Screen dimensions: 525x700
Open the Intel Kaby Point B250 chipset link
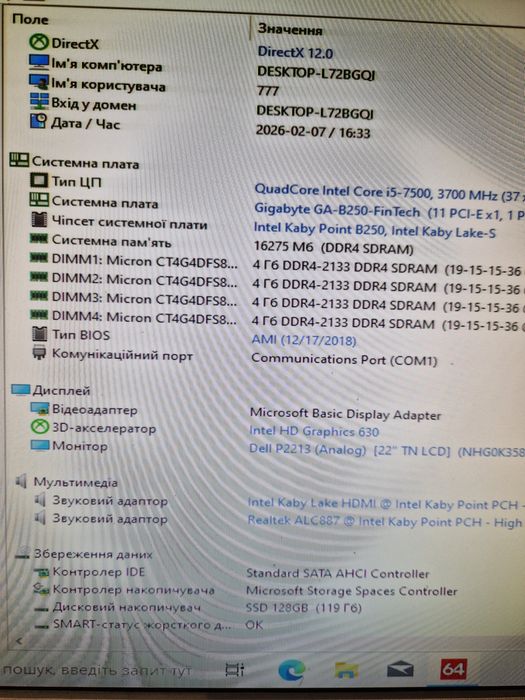(375, 230)
